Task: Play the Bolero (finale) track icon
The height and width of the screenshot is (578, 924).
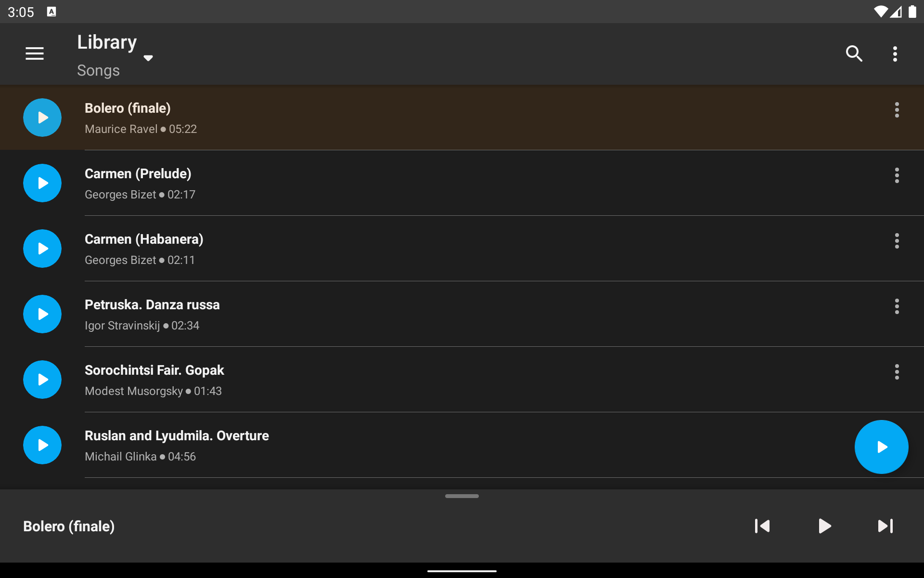Action: click(42, 118)
